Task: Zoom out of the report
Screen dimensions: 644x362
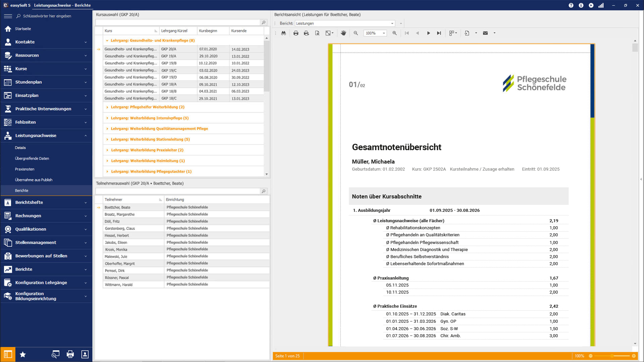Action: coord(356,33)
